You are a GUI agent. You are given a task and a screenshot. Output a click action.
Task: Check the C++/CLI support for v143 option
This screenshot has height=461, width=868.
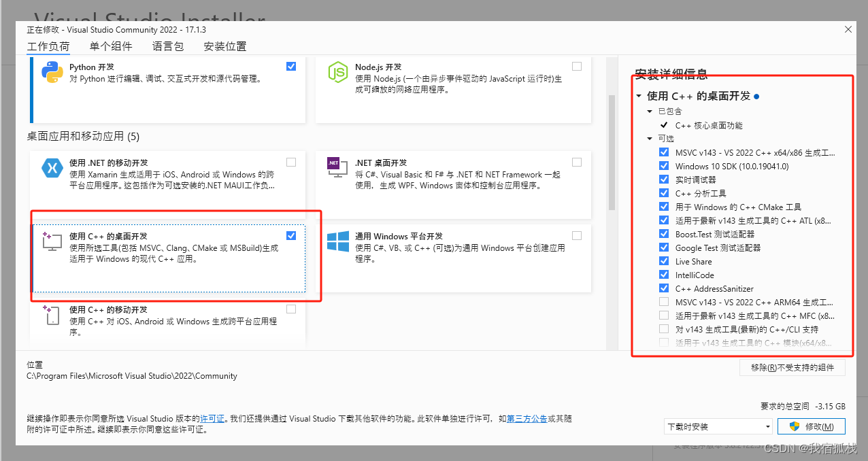pyautogui.click(x=664, y=329)
